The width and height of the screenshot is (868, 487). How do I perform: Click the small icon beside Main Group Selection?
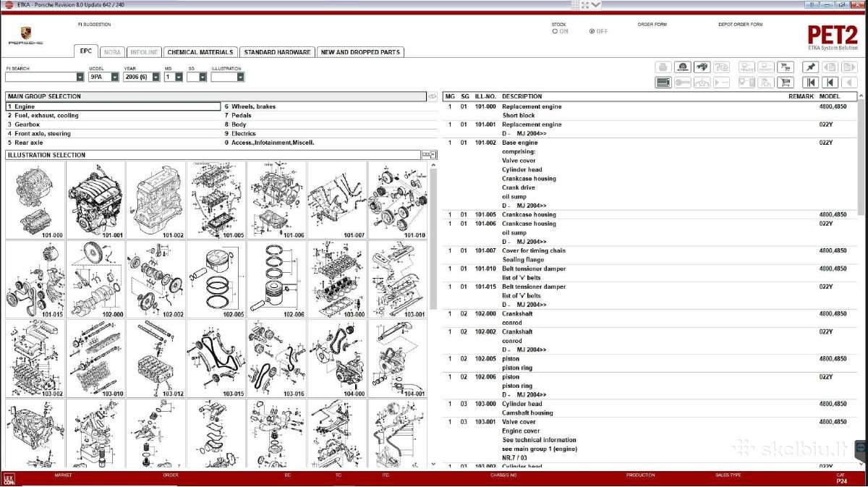pyautogui.click(x=433, y=96)
